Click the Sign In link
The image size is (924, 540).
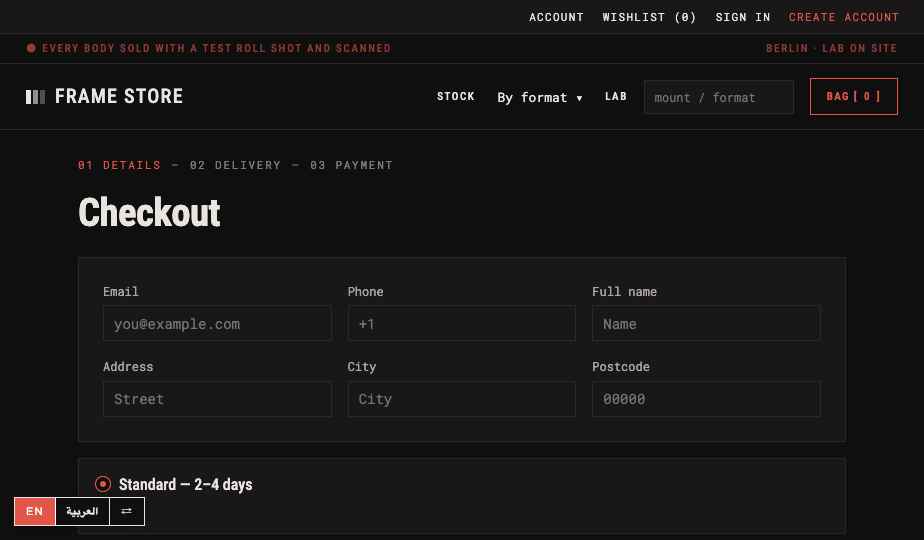click(742, 17)
